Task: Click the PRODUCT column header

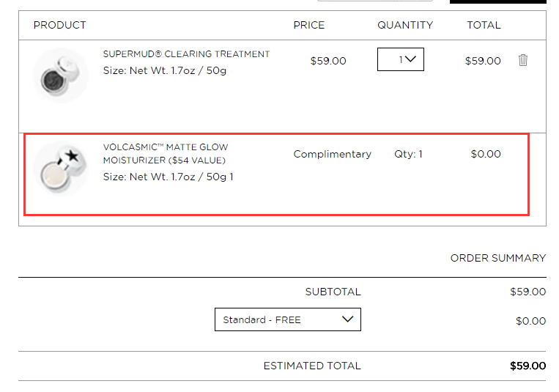Action: click(59, 25)
